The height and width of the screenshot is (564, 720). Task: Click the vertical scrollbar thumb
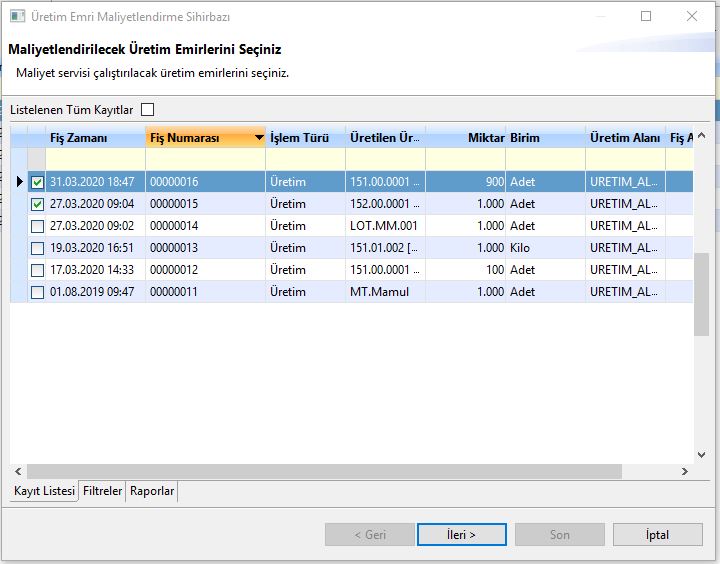[x=702, y=295]
